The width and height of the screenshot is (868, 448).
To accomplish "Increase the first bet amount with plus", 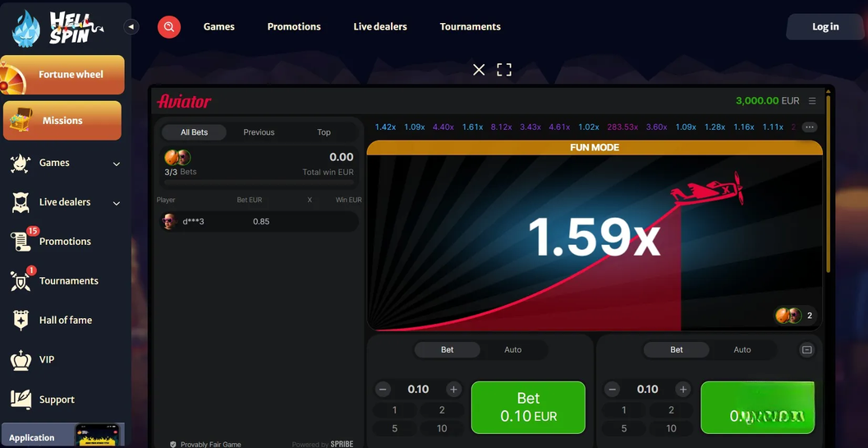I will (453, 390).
